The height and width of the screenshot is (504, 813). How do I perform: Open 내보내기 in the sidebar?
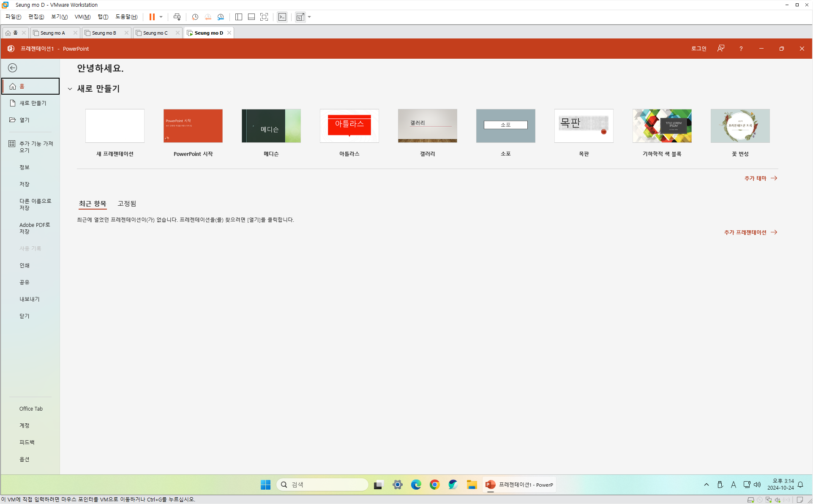point(30,299)
